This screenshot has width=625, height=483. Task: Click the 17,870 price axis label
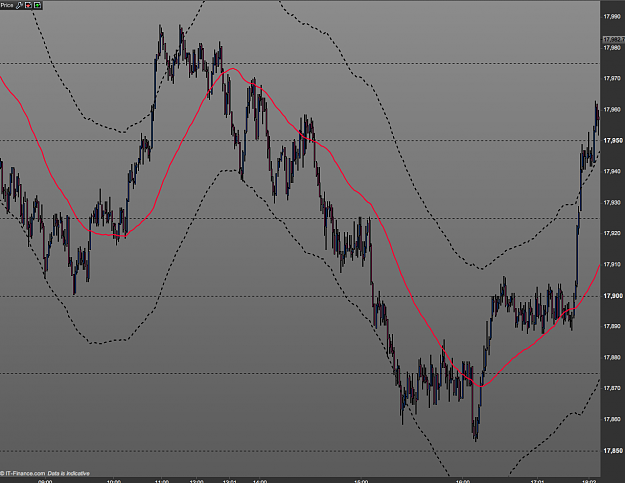612,388
